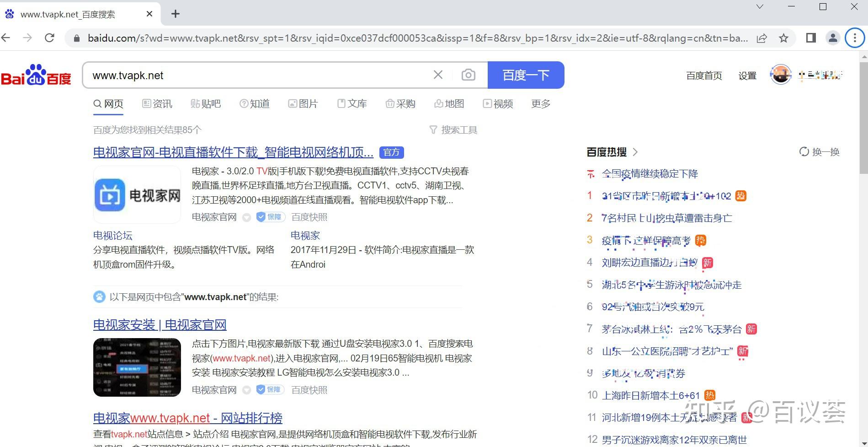Click 保障 badge under first result
The image size is (868, 447).
pos(271,217)
